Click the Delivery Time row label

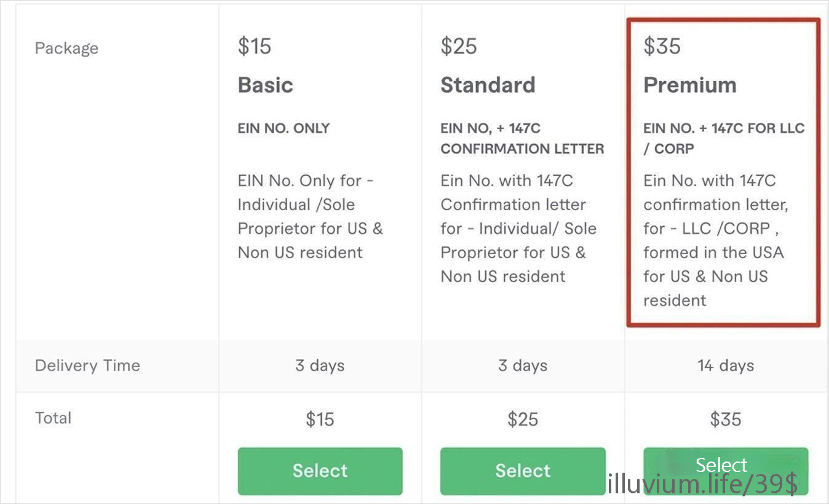[x=87, y=365]
